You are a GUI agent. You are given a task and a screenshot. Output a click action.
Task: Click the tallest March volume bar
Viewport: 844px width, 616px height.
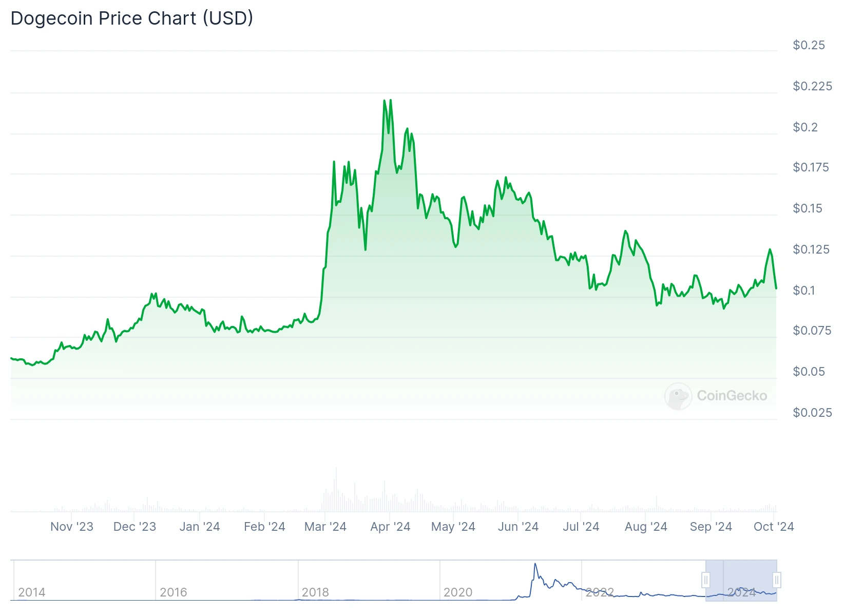(336, 489)
